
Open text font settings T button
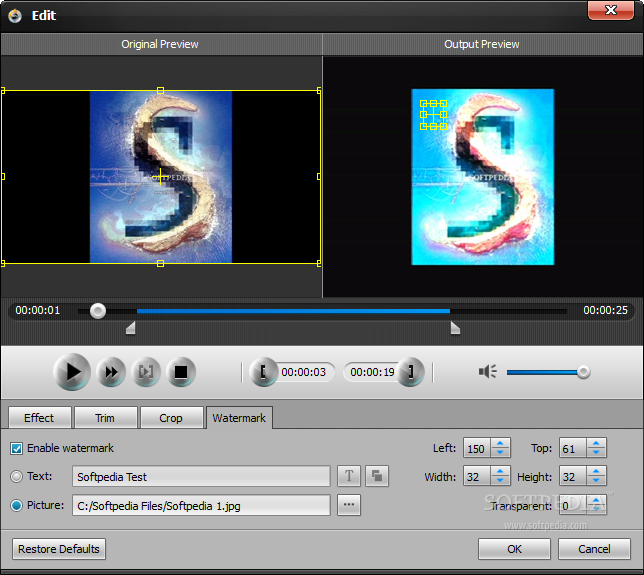(x=349, y=476)
